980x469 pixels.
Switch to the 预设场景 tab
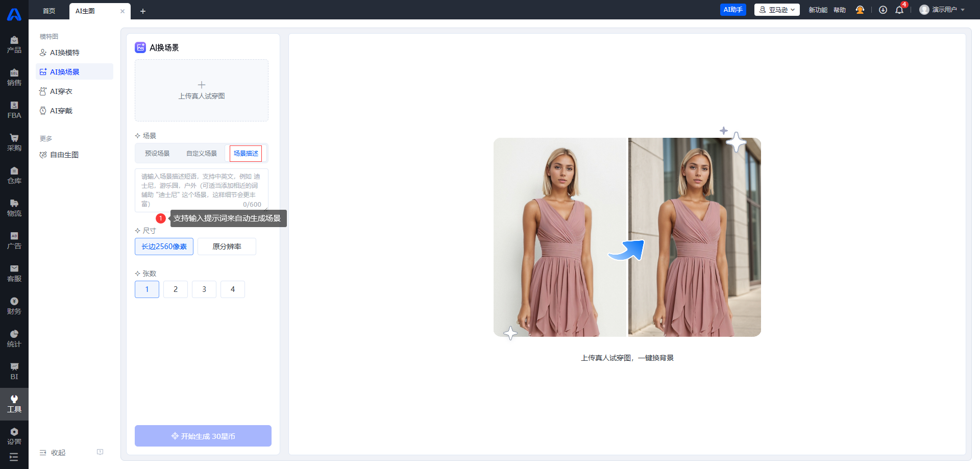tap(157, 153)
